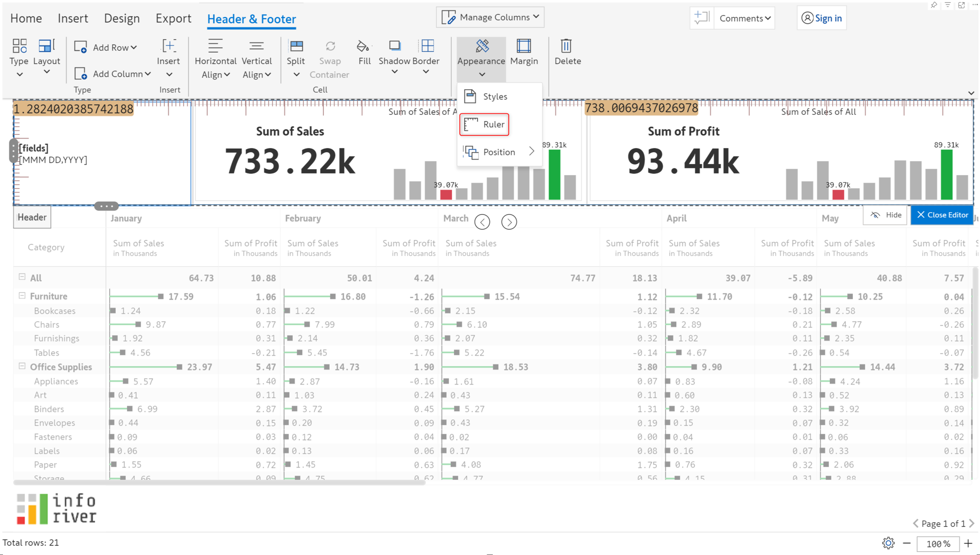This screenshot has height=555, width=980.
Task: Click the Close Editor button
Action: click(942, 215)
